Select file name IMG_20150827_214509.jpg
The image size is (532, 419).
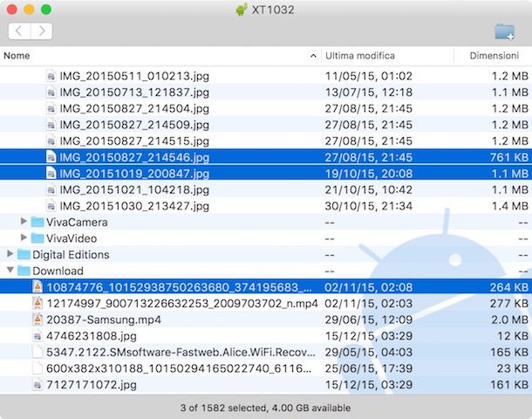134,125
